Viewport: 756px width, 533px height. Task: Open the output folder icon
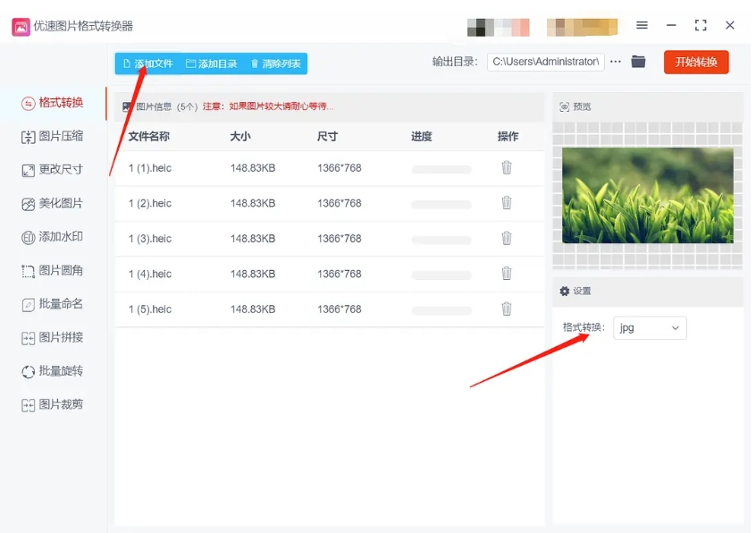point(638,62)
